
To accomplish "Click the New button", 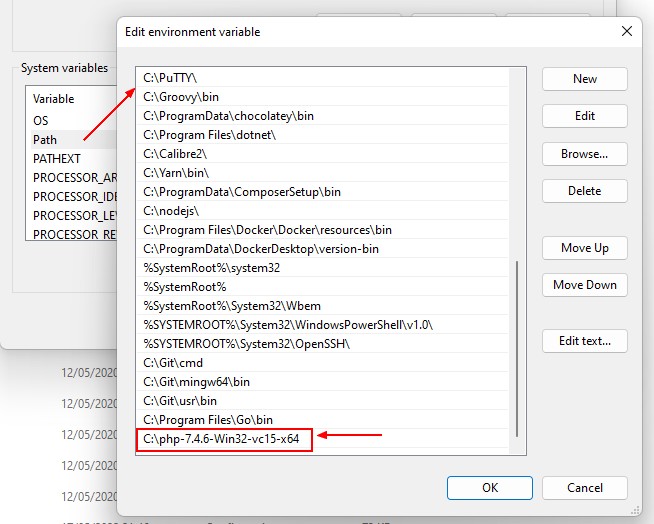I will pos(585,79).
